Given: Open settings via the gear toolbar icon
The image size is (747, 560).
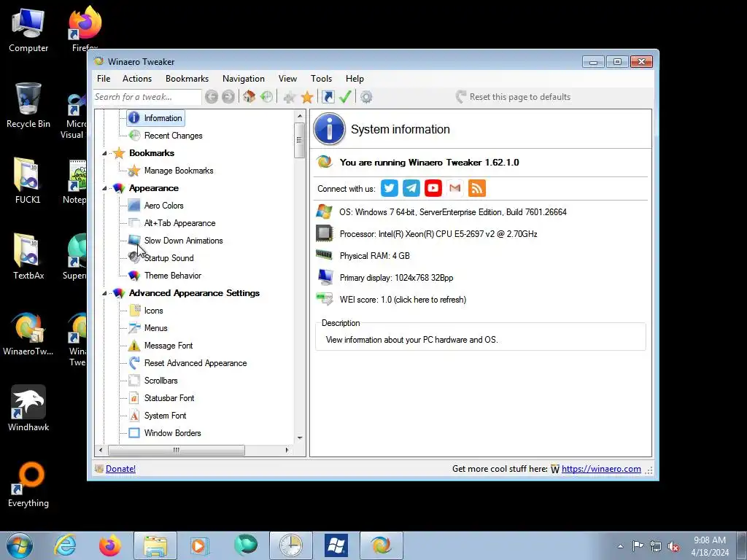Looking at the screenshot, I should 366,97.
